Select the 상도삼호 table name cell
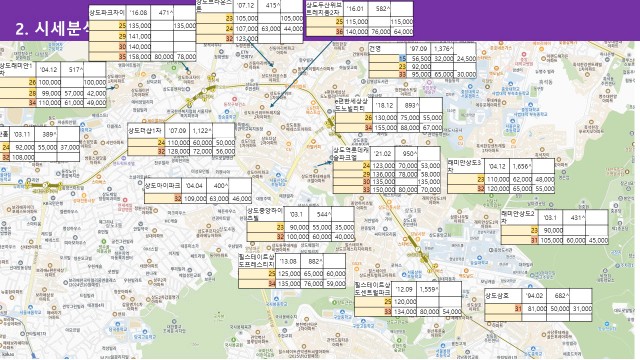The image size is (640, 360). [x=504, y=296]
